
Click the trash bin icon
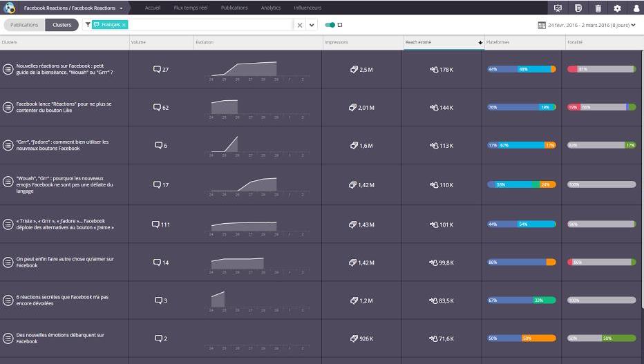598,8
